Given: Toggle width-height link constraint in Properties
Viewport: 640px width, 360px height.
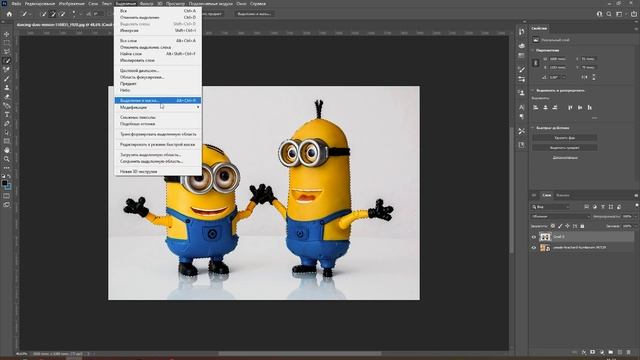Looking at the screenshot, I should coord(536,63).
